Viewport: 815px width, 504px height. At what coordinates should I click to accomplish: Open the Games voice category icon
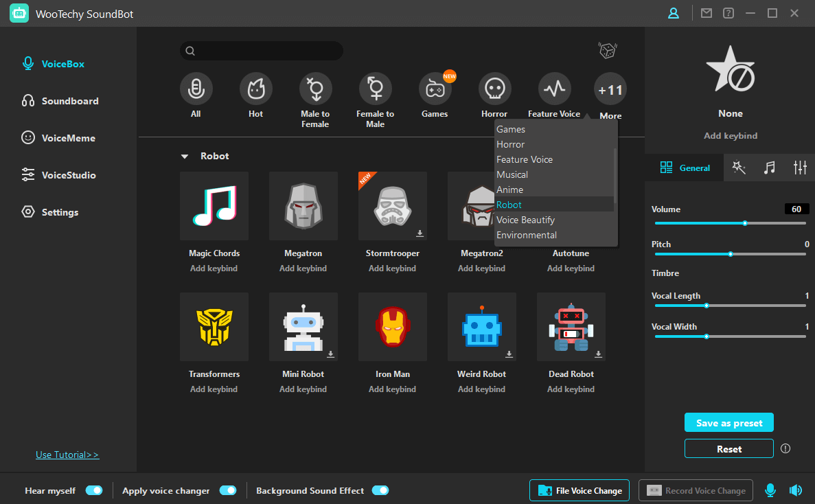[435, 89]
